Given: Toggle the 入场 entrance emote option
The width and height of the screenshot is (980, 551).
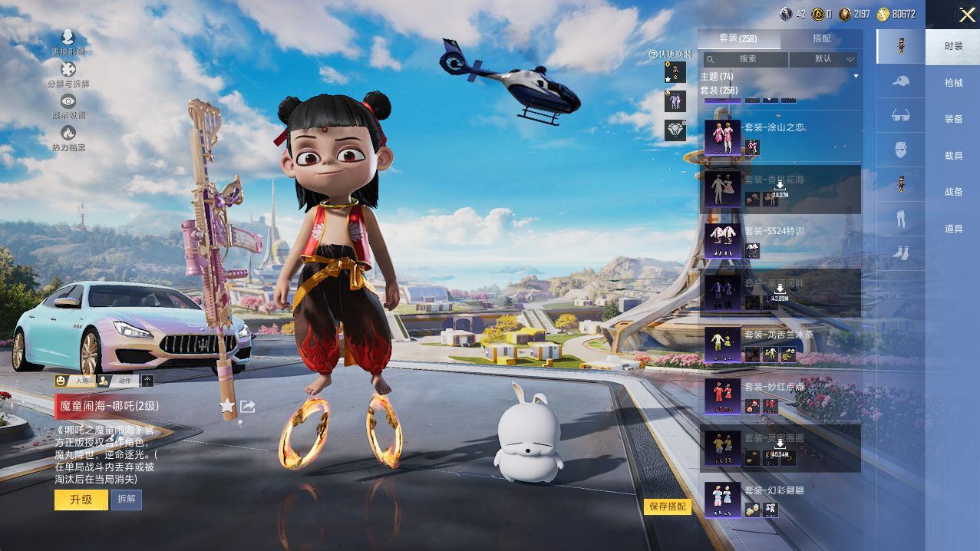Looking at the screenshot, I should [74, 381].
